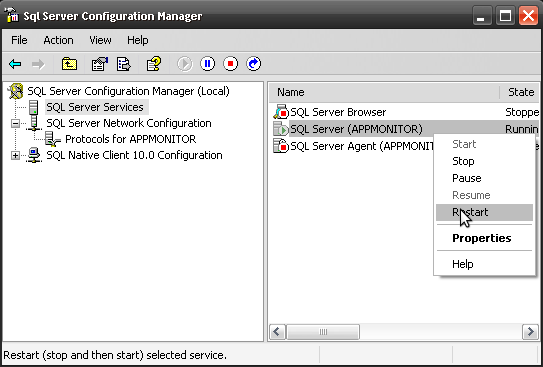Viewport: 543px width, 367px height.
Task: Click the Restart Service toolbar button
Action: click(253, 64)
